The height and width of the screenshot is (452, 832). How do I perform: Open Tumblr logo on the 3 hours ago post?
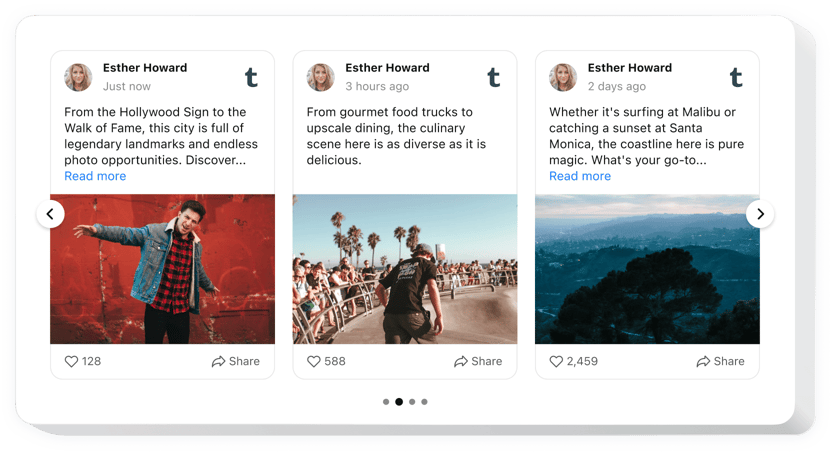coord(493,77)
